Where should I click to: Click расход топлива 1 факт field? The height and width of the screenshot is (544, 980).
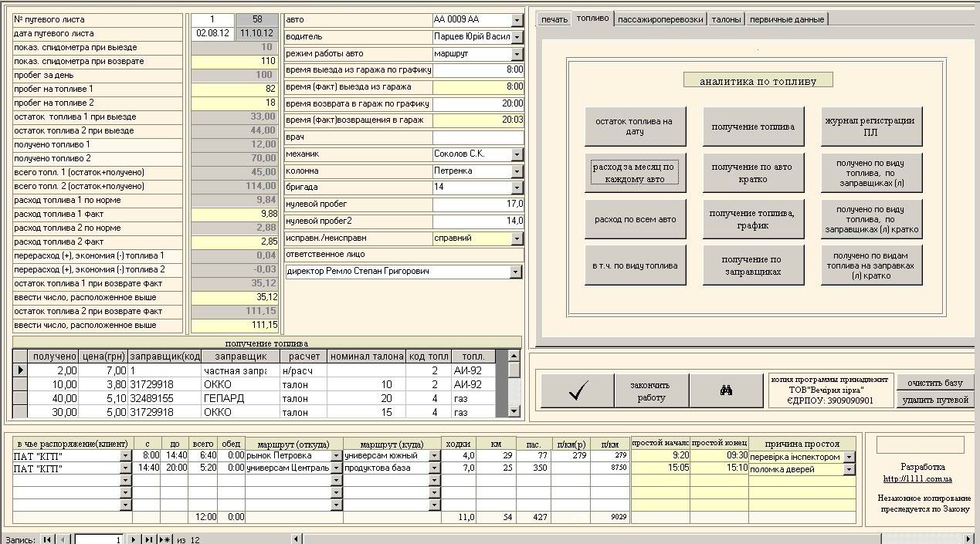click(234, 215)
